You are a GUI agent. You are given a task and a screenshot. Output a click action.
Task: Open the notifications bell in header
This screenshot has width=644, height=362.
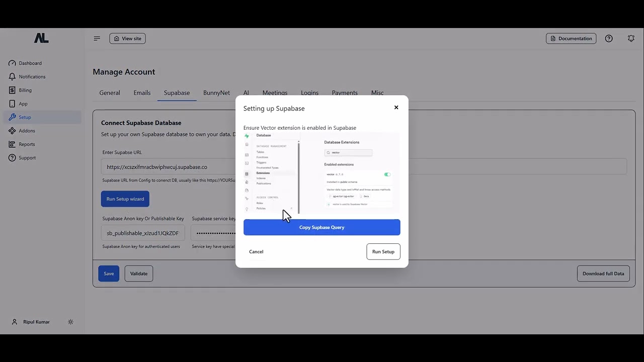pyautogui.click(x=631, y=39)
